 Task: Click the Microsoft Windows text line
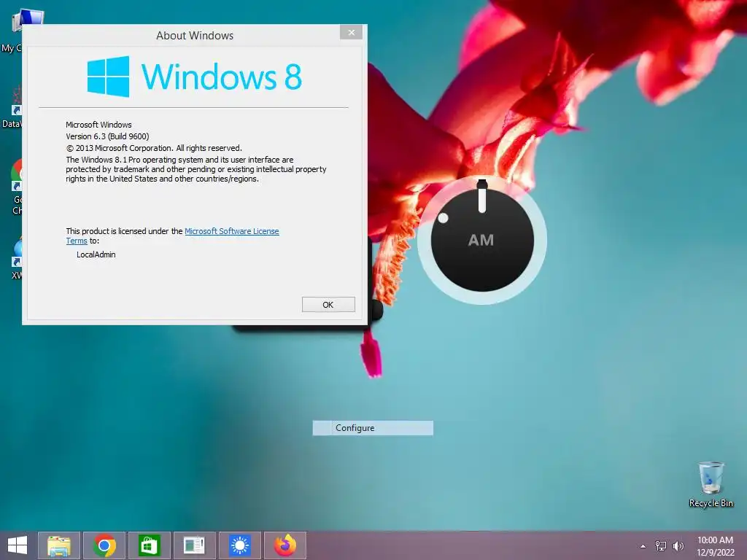(x=98, y=125)
